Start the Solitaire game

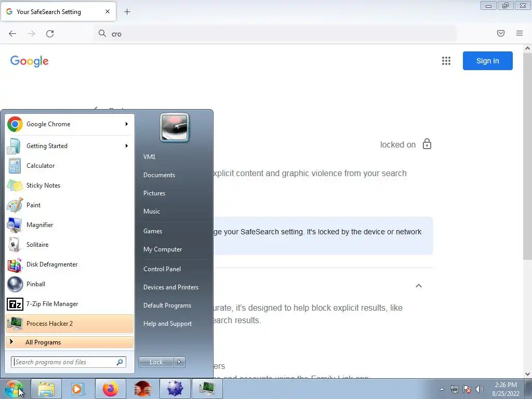(x=70, y=245)
